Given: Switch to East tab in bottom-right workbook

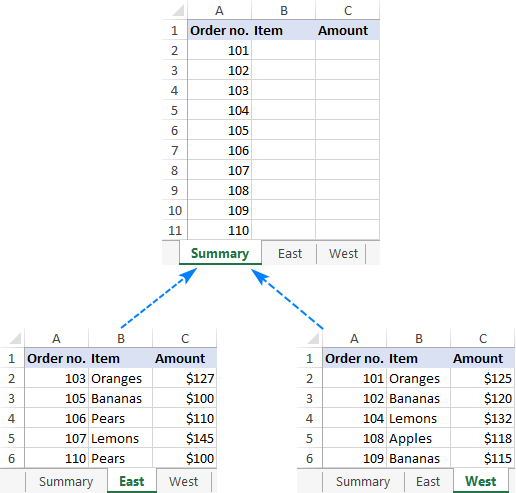Looking at the screenshot, I should [428, 482].
